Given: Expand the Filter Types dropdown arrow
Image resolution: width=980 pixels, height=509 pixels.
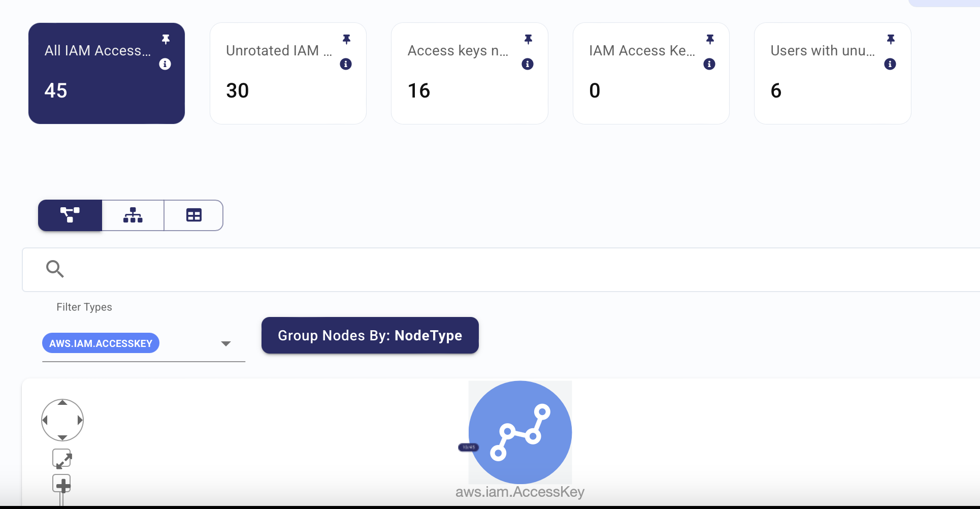Looking at the screenshot, I should click(x=226, y=344).
